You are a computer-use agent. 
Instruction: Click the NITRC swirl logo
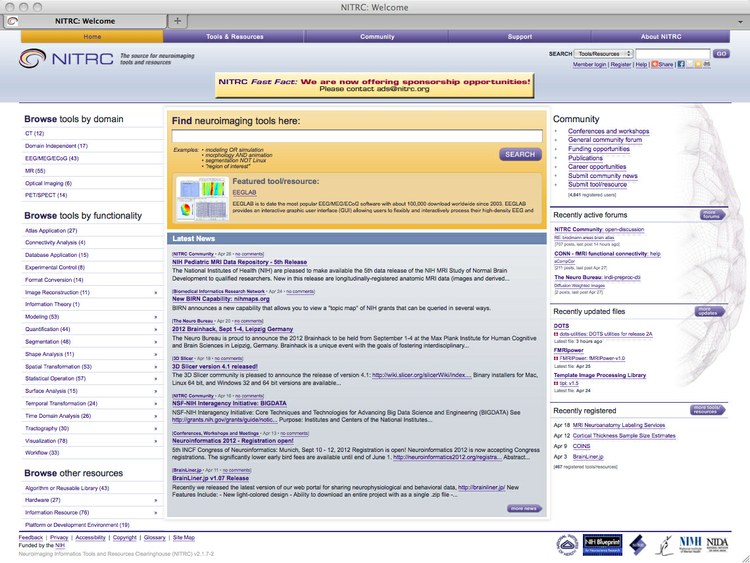coord(33,58)
